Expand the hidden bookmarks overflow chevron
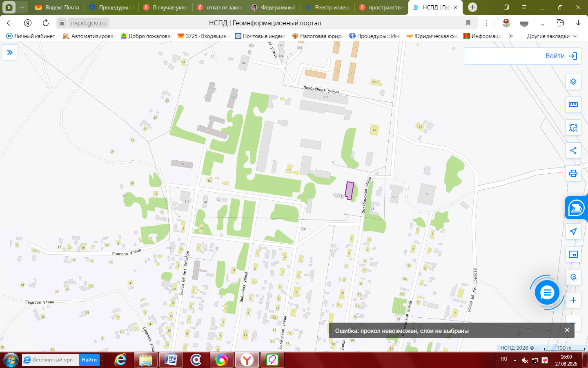This screenshot has height=368, width=588. tap(511, 36)
